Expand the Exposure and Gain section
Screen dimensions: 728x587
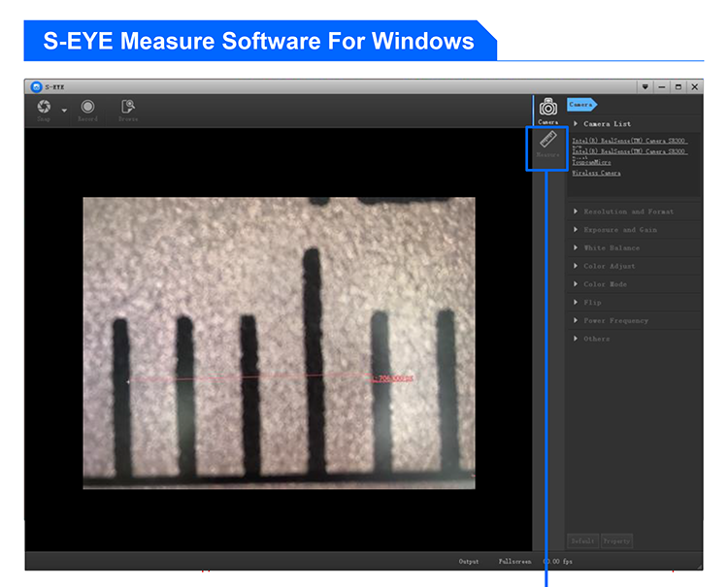click(619, 230)
